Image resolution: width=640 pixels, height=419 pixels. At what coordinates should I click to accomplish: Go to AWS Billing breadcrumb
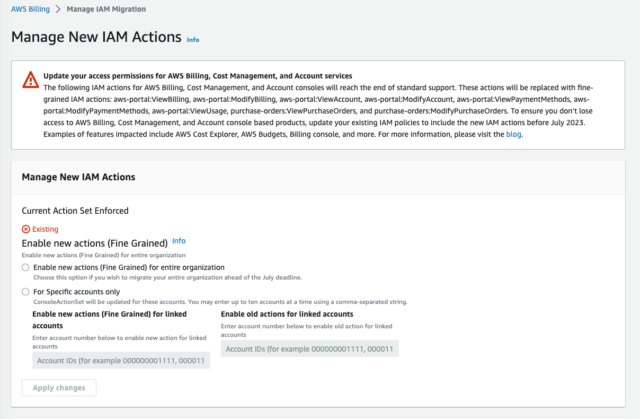point(30,9)
